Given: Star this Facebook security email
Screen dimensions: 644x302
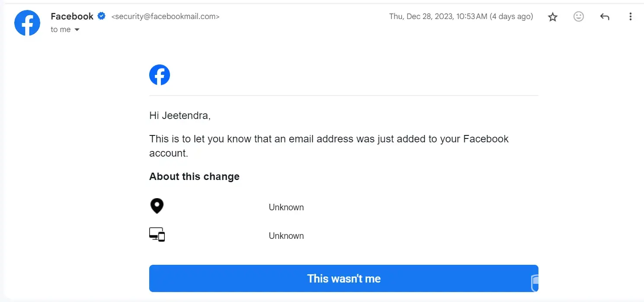Looking at the screenshot, I should [552, 17].
